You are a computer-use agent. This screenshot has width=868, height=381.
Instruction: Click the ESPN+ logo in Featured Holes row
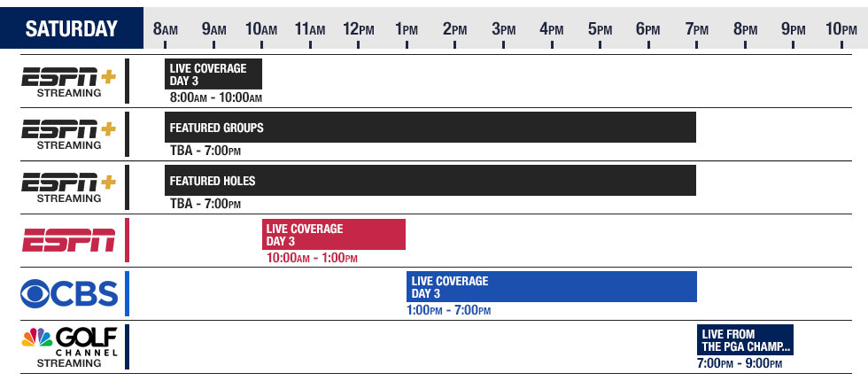[x=68, y=187]
